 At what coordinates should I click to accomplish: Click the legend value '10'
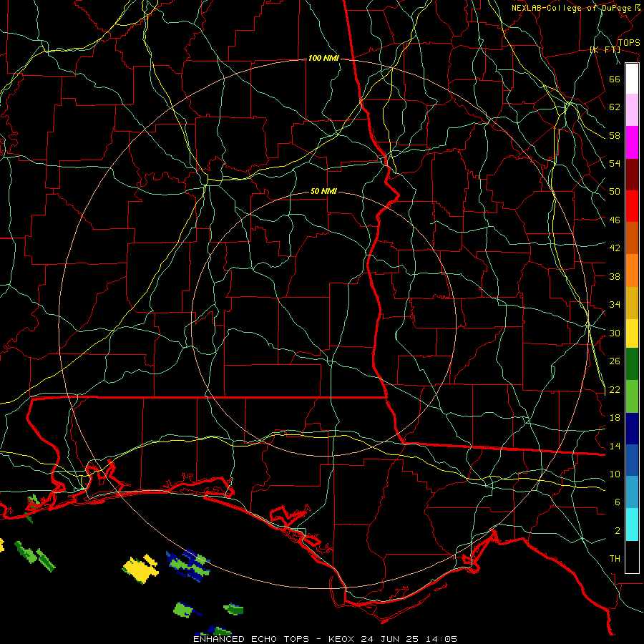[615, 474]
